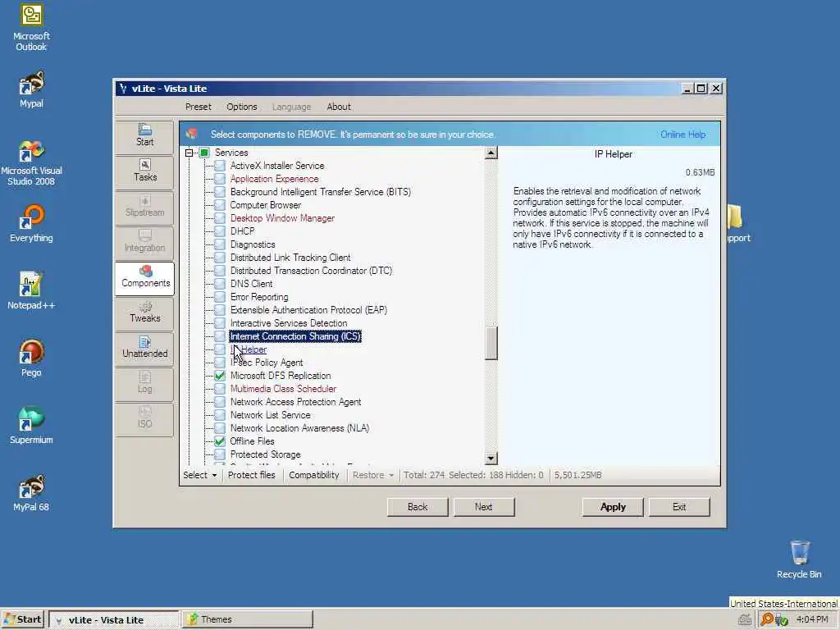Open the About menu
Image resolution: width=840 pixels, height=630 pixels.
coord(339,107)
